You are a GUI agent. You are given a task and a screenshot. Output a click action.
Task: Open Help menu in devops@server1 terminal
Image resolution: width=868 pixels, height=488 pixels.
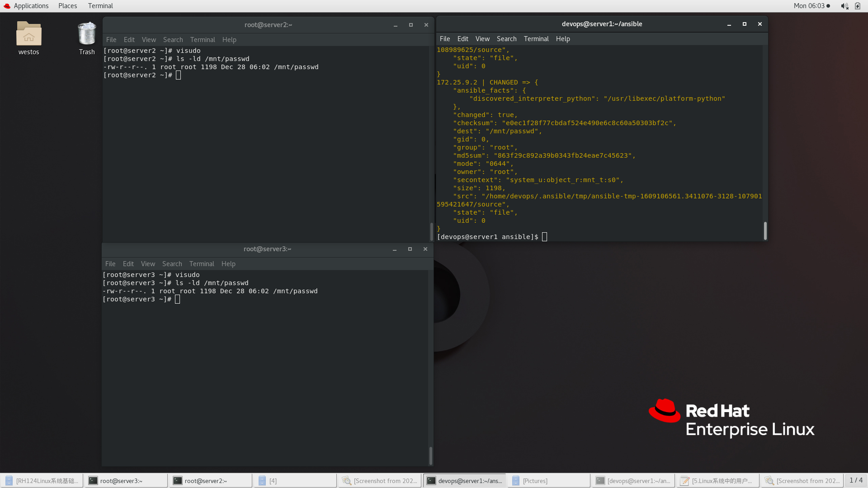point(563,39)
